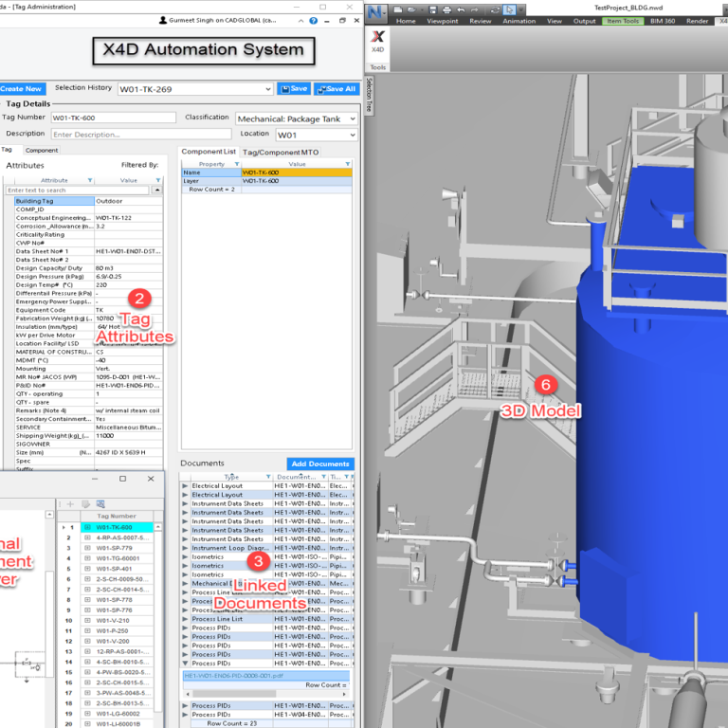Click the add plus icon above Tag Number list
The image size is (728, 728).
[x=70, y=504]
